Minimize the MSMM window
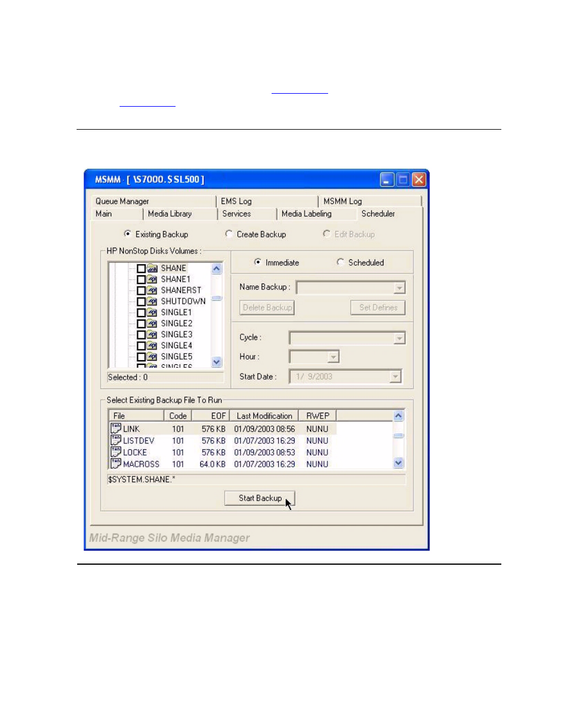Viewport: 562px width, 728px height. [x=387, y=180]
